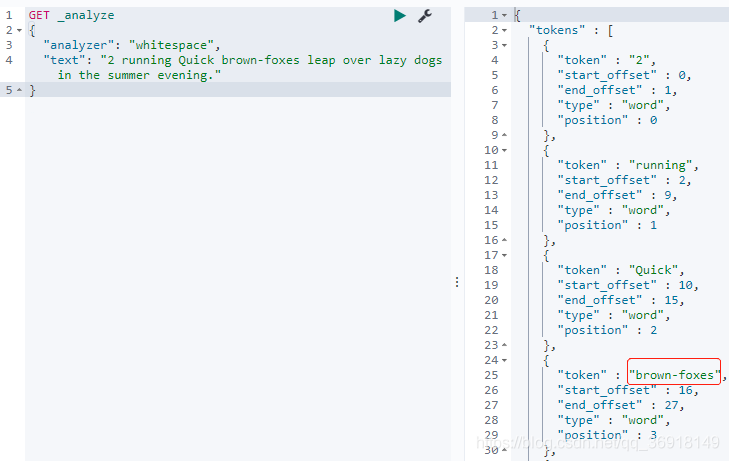This screenshot has height=461, width=729.
Task: Click fold end marker at response line 9
Action: click(504, 135)
